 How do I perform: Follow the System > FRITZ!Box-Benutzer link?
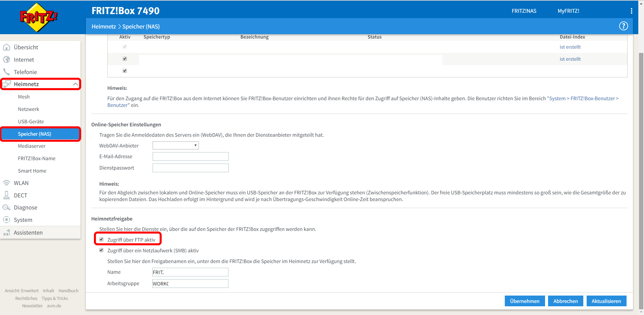point(583,99)
